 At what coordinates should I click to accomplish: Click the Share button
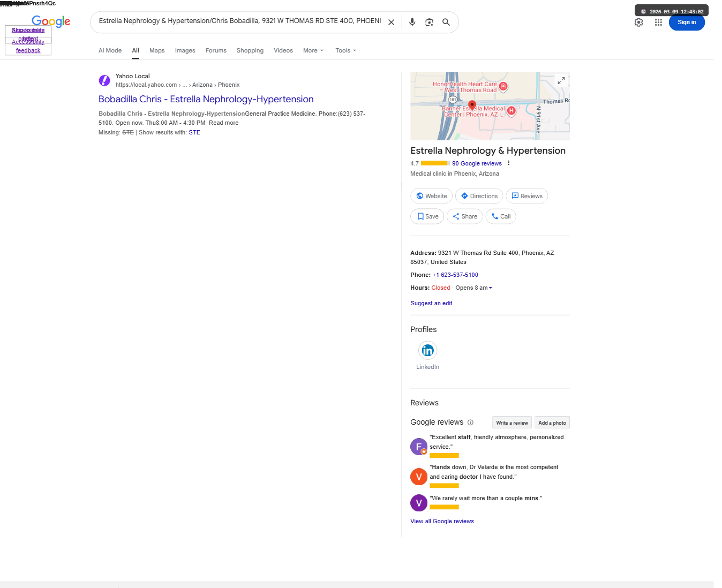click(x=465, y=216)
